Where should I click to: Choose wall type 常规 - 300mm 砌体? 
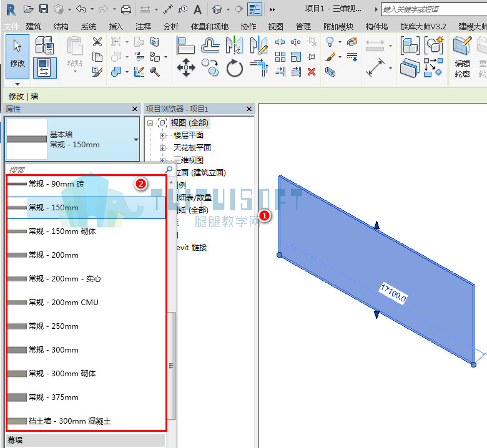point(86,374)
